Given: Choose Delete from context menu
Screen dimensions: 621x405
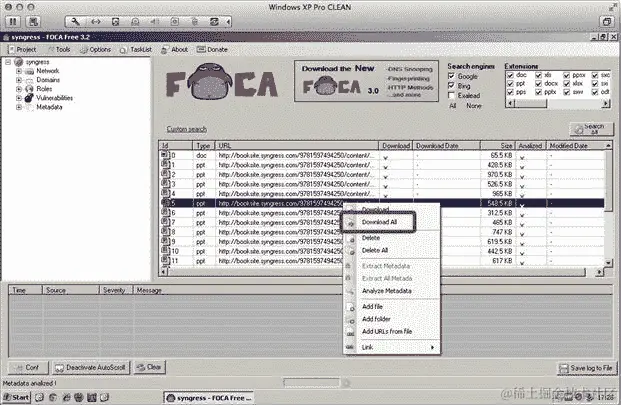Looking at the screenshot, I should 371,238.
